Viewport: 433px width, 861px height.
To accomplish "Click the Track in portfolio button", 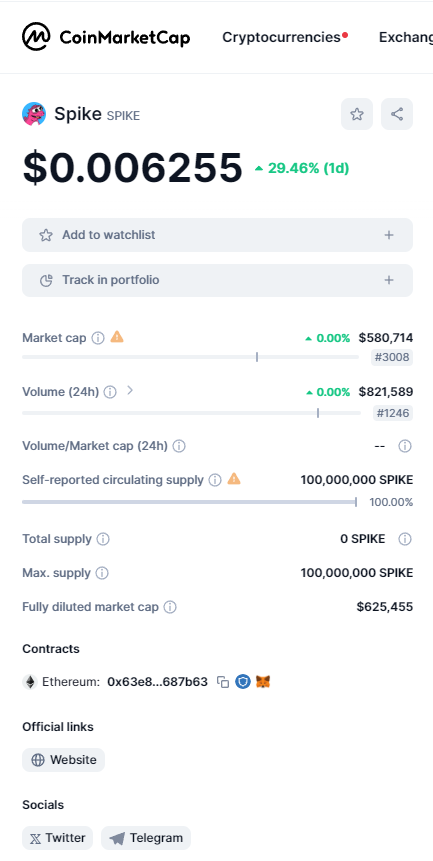I will pyautogui.click(x=217, y=280).
